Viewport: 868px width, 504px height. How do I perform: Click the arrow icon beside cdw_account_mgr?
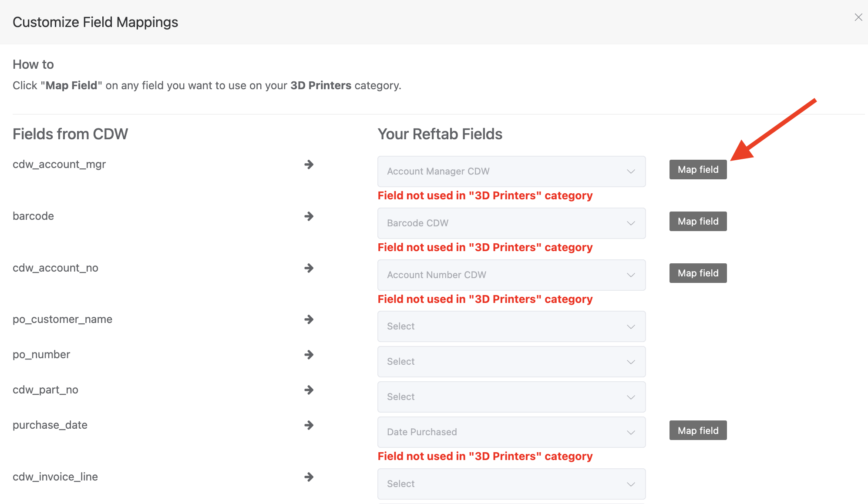point(309,165)
